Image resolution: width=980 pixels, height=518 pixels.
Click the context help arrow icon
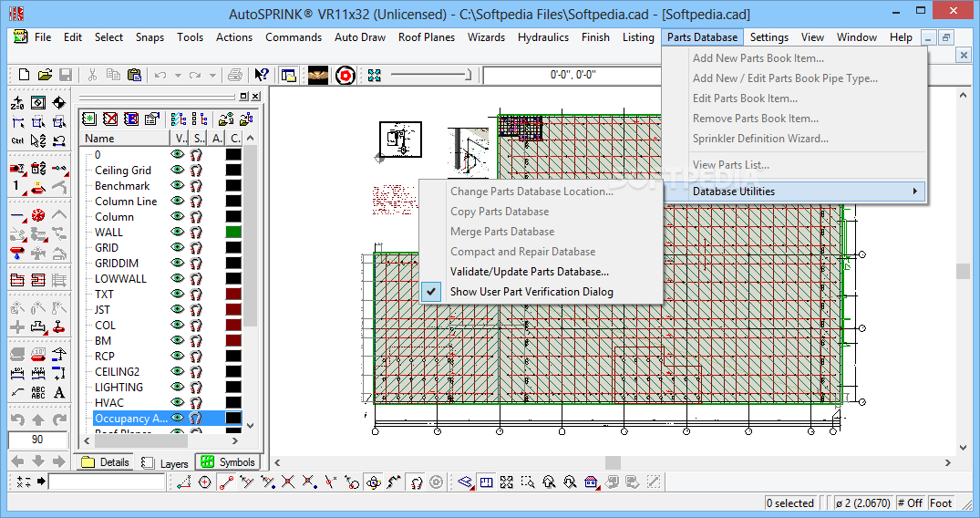pyautogui.click(x=262, y=75)
